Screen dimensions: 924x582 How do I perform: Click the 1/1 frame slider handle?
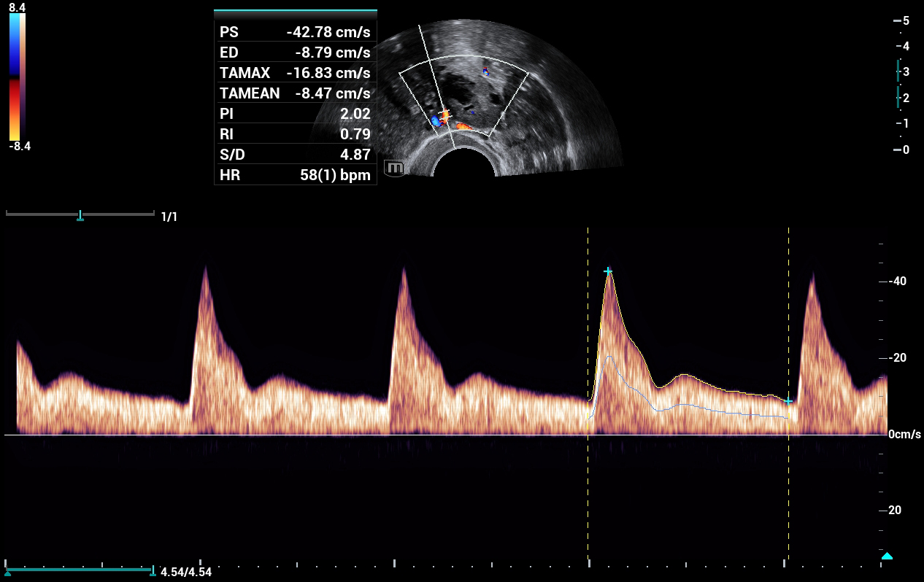point(80,216)
